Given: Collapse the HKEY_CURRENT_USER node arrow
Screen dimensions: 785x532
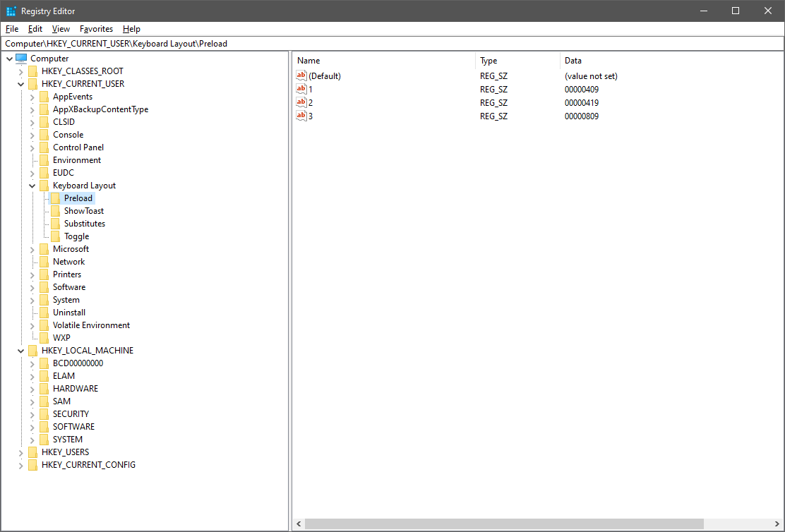Looking at the screenshot, I should coord(20,84).
